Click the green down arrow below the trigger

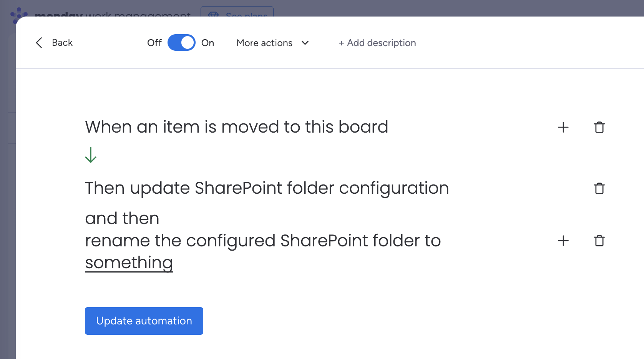pyautogui.click(x=91, y=155)
